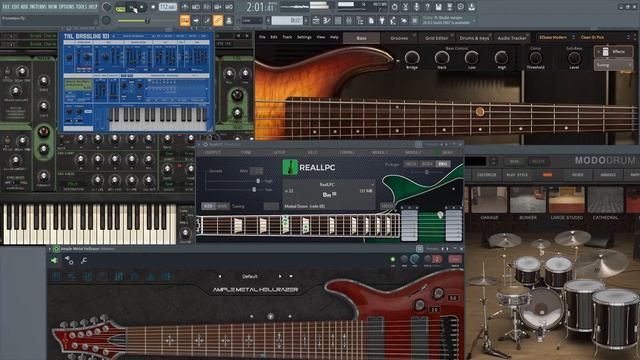This screenshot has height=360, width=640.
Task: Click the SAVE button in MODO DRUM
Action: (x=514, y=162)
